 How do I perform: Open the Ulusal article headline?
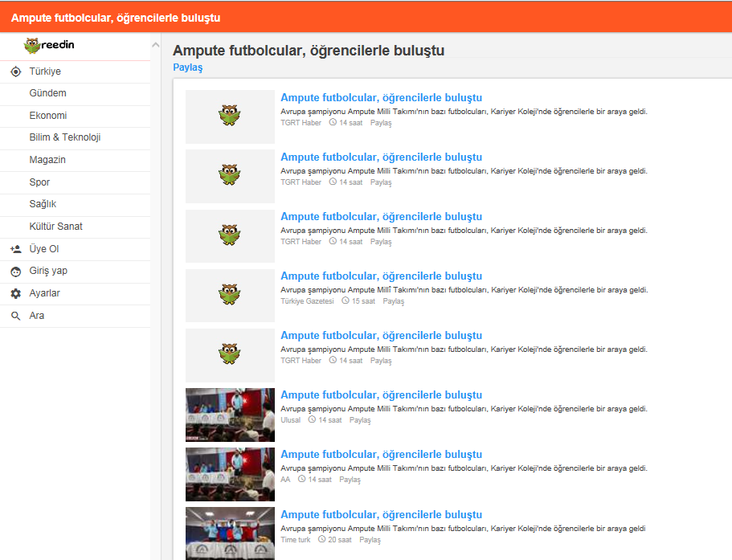coord(381,394)
